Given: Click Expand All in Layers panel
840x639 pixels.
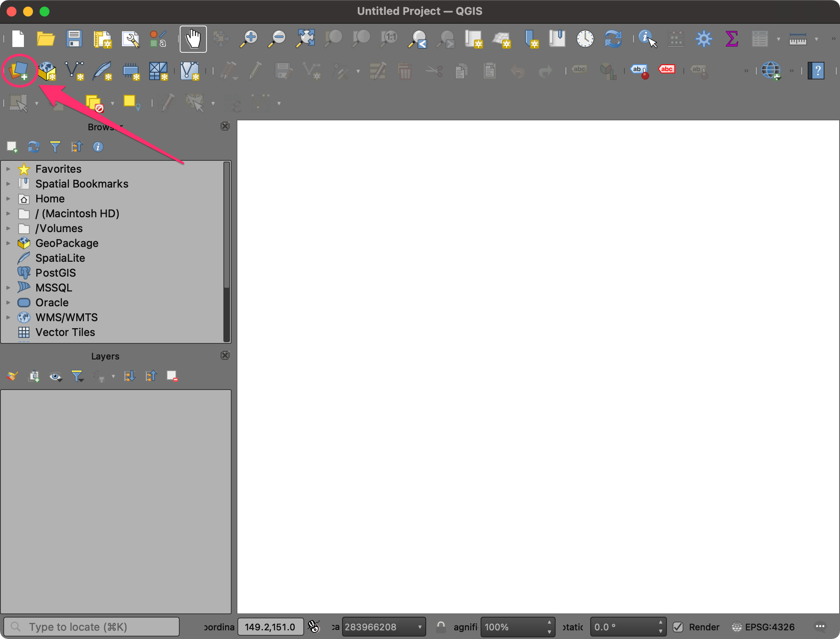Looking at the screenshot, I should coord(130,376).
